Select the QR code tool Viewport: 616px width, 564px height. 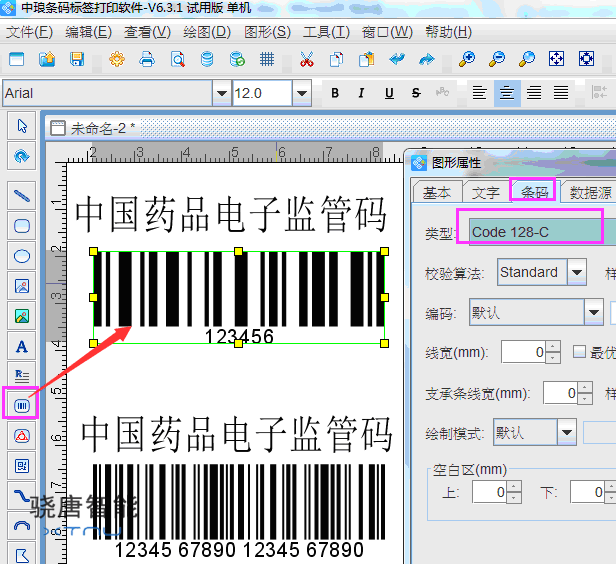coord(22,466)
